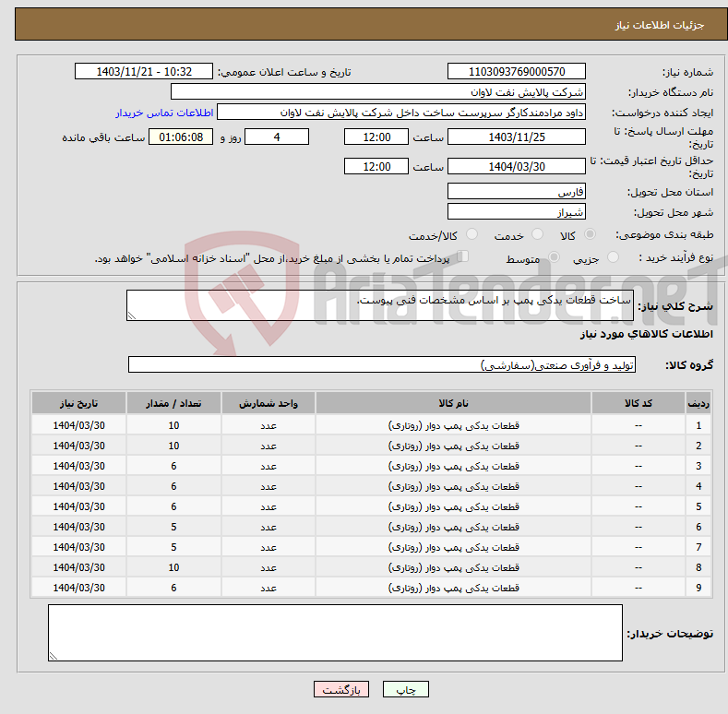Select the کالا radio button
The width and height of the screenshot is (728, 714).
[590, 234]
